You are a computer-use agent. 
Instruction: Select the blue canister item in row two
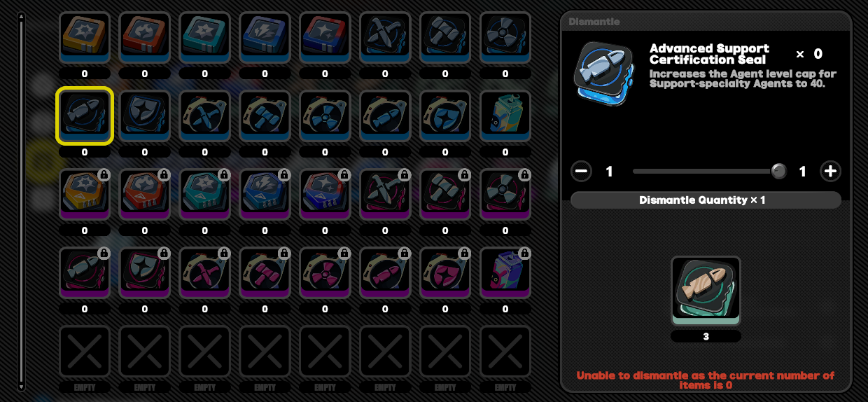click(x=505, y=116)
